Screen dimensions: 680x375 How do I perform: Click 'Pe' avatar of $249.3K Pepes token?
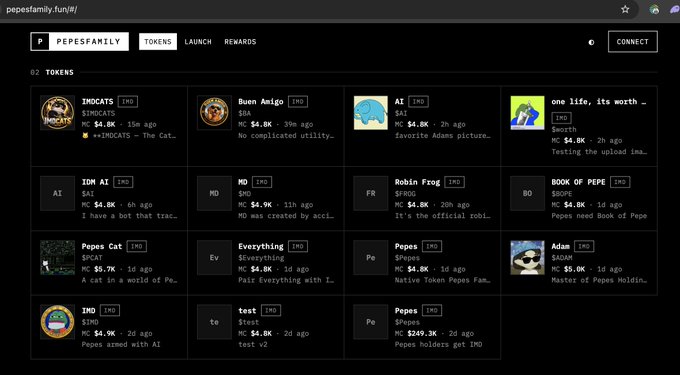(371, 322)
